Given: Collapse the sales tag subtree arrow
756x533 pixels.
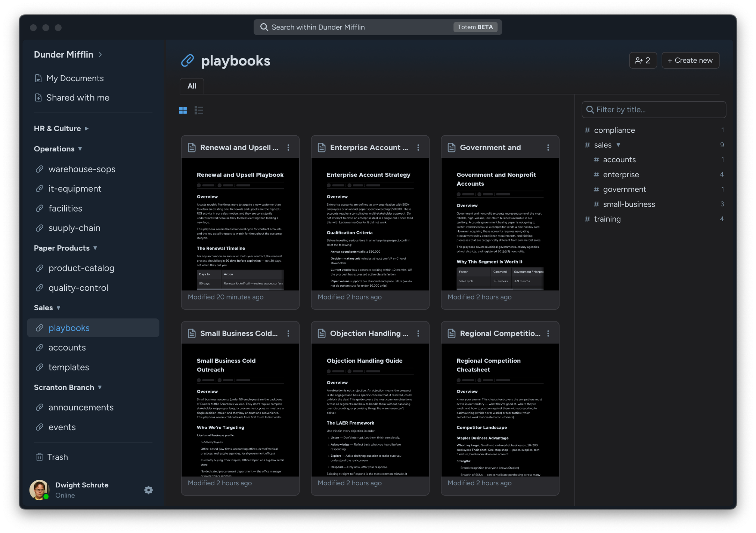Looking at the screenshot, I should (x=618, y=145).
